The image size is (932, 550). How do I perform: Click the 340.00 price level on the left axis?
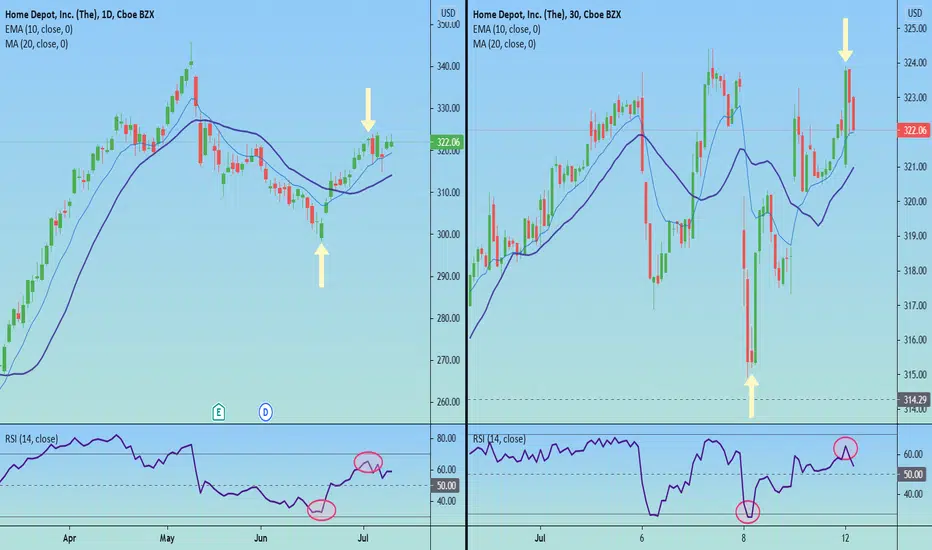[449, 67]
